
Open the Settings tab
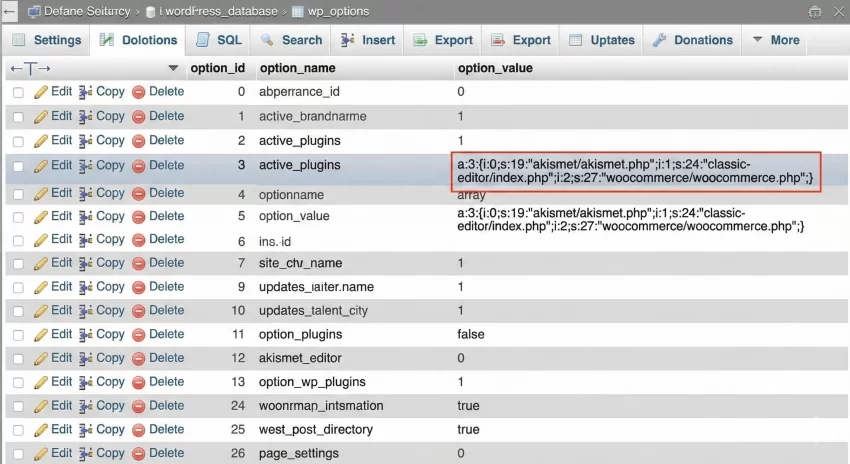[x=46, y=40]
